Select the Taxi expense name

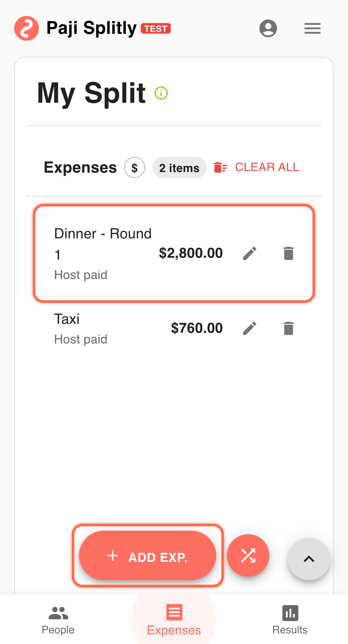[x=67, y=319]
